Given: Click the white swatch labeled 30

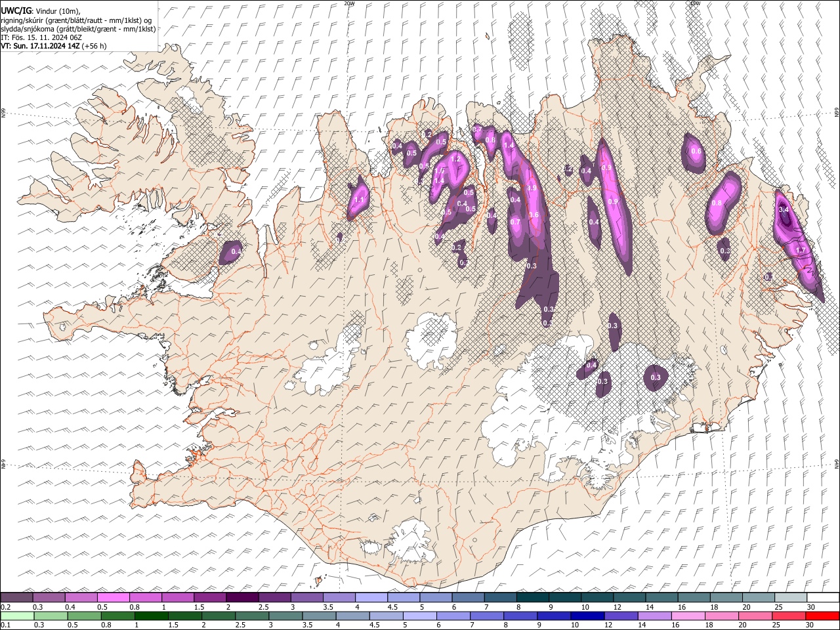Looking at the screenshot, I should click(x=822, y=597).
